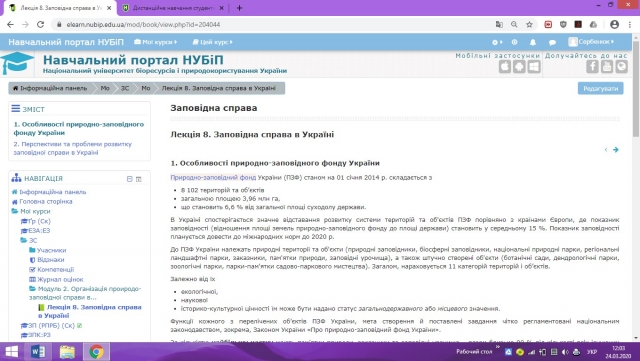Image resolution: width=640 pixels, height=361 pixels.
Task: Reload the page with refresh icon
Action: (x=40, y=25)
